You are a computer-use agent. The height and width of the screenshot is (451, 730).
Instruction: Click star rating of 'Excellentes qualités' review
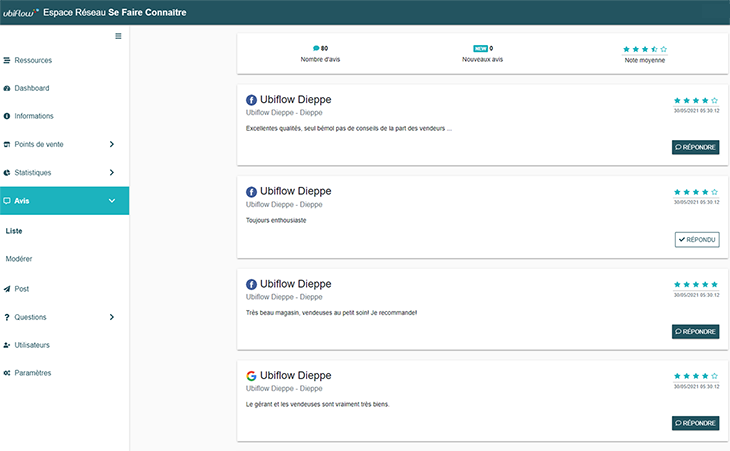(696, 101)
